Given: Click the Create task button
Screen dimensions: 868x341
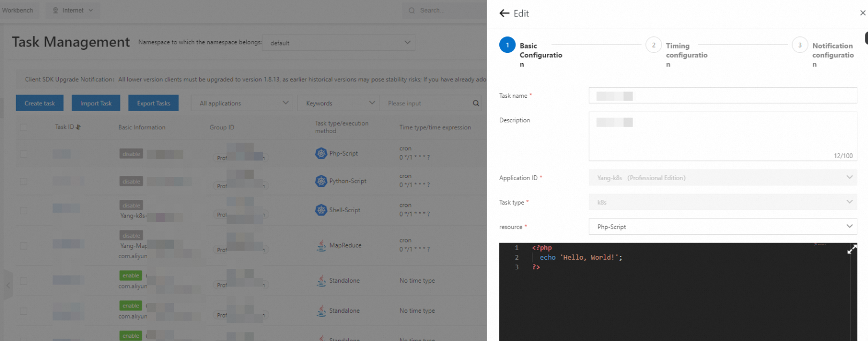Looking at the screenshot, I should coord(40,103).
